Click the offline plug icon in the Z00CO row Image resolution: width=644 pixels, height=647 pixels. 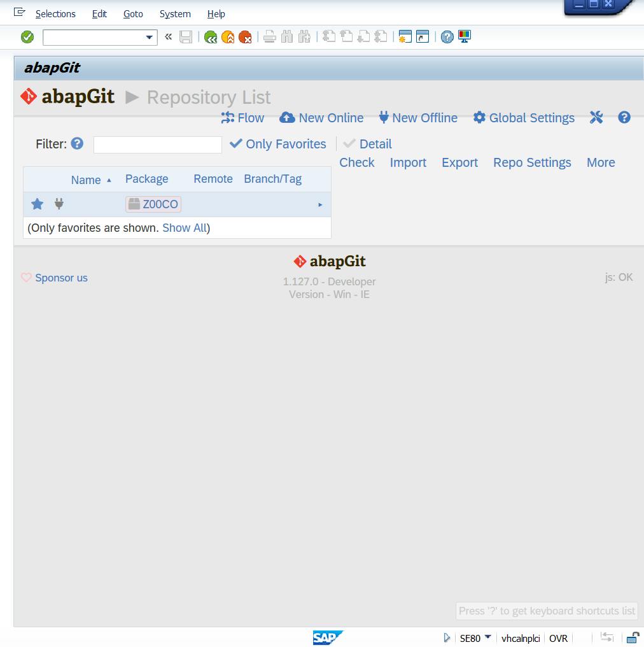coord(59,203)
